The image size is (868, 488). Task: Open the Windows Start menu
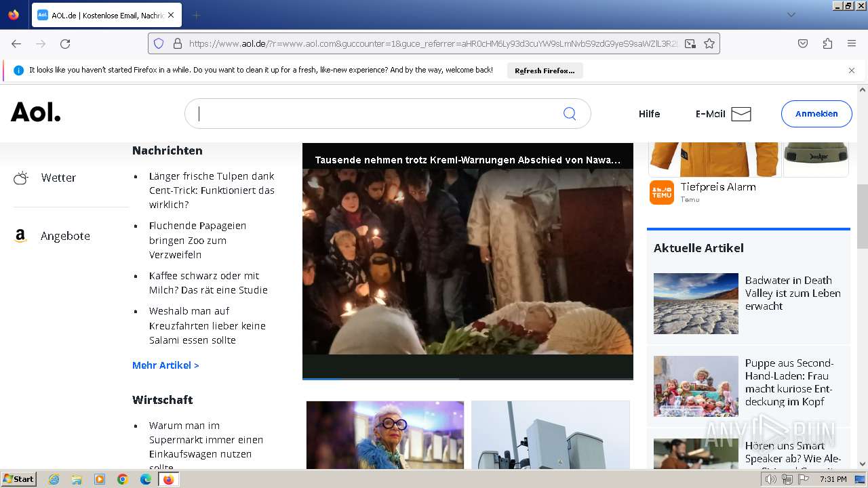tap(19, 479)
